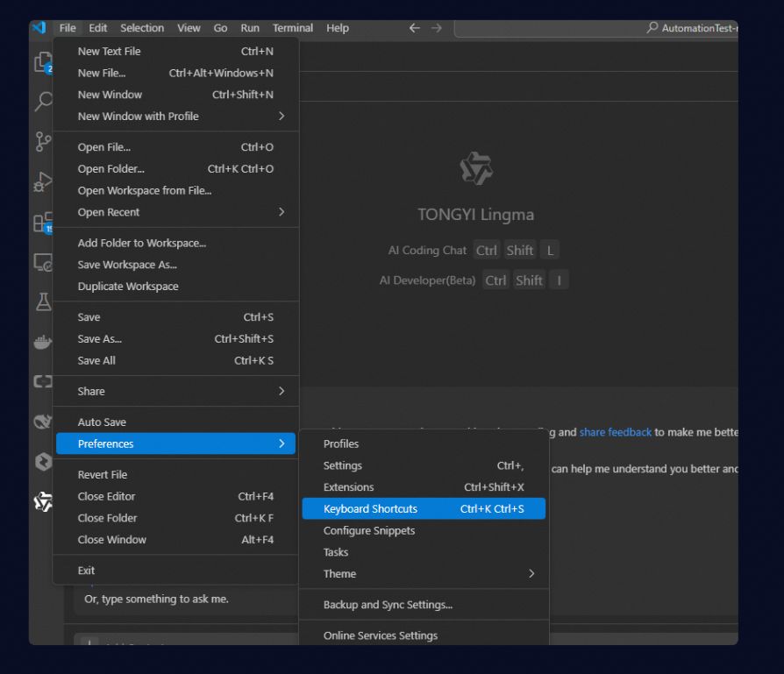Viewport: 784px width, 674px height.
Task: Click the search icon in command center
Action: click(x=652, y=27)
